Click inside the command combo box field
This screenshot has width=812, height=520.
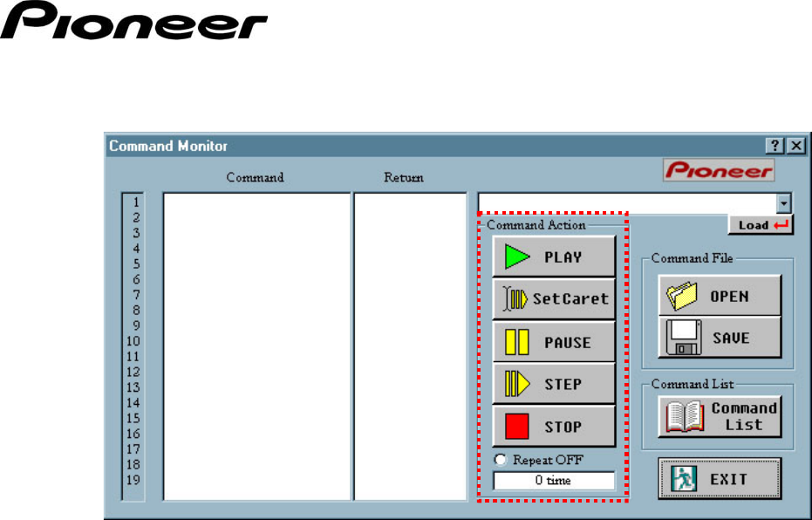627,203
